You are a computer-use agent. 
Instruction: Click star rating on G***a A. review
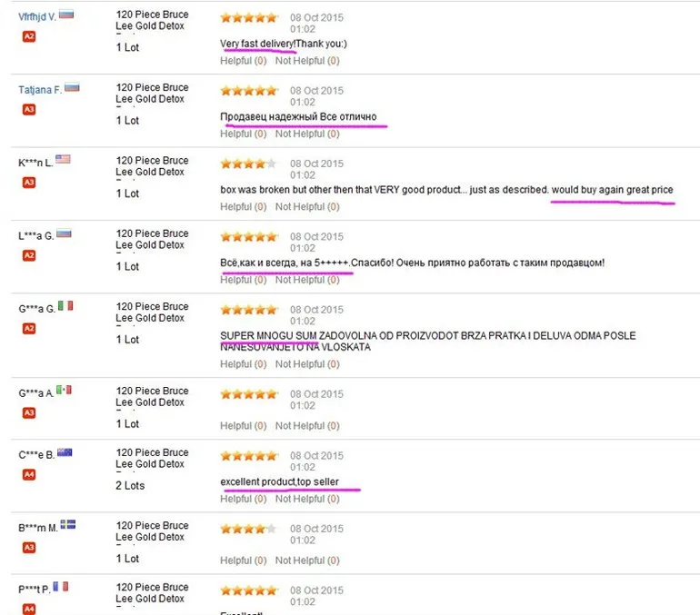249,394
